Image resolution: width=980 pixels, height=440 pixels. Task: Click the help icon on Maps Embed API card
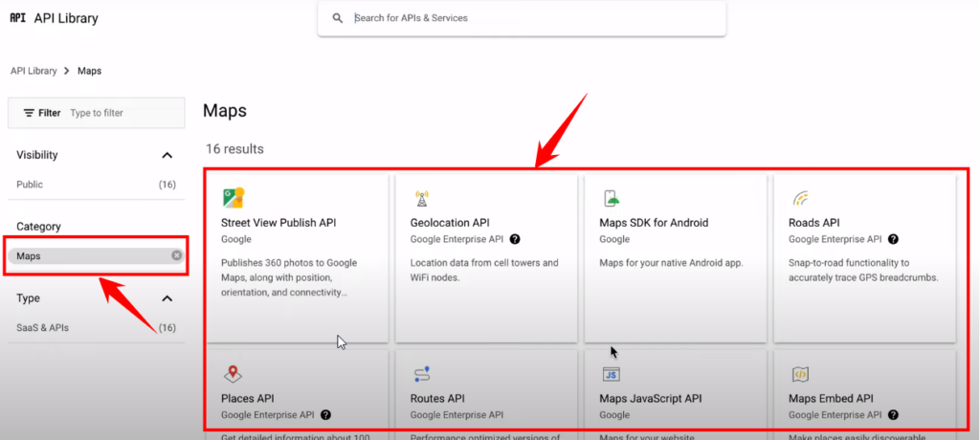[893, 414]
